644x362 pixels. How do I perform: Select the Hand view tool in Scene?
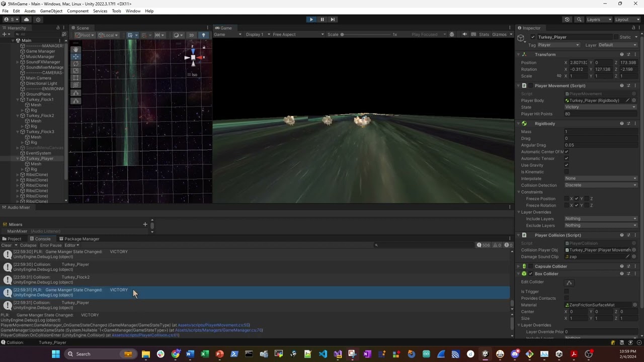pyautogui.click(x=75, y=49)
